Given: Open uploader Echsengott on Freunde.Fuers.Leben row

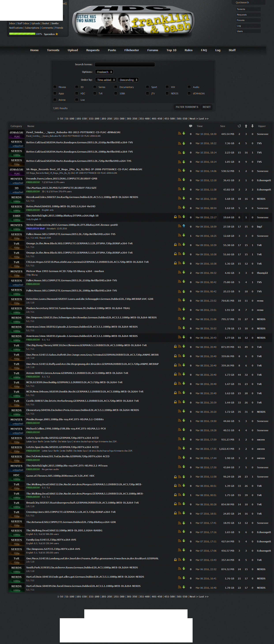Looking at the screenshot, I should click(264, 181).
